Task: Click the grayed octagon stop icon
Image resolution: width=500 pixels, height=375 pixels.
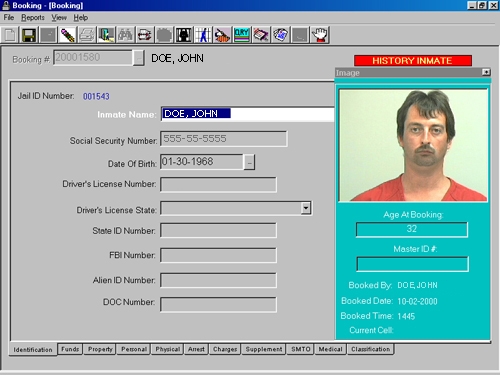Action: [164, 35]
